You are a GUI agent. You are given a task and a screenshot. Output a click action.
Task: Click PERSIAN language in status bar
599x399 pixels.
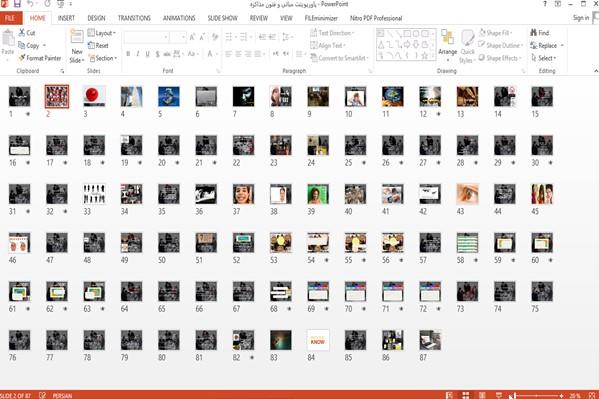(x=62, y=396)
